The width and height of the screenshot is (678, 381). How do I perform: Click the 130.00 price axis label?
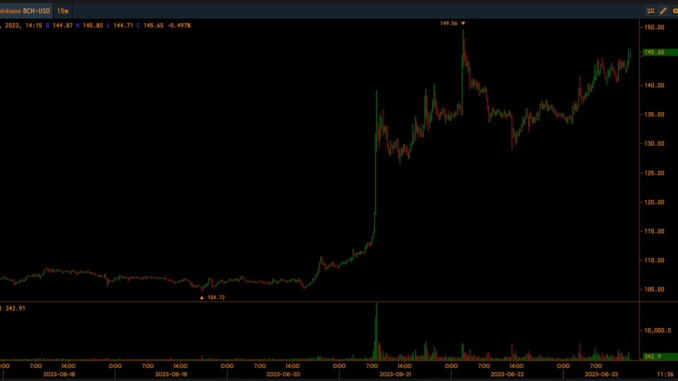[654, 144]
